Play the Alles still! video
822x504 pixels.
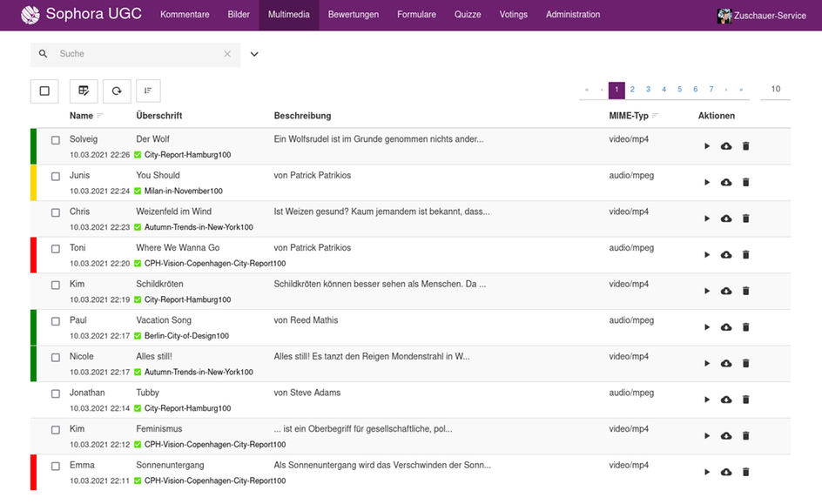(x=707, y=363)
